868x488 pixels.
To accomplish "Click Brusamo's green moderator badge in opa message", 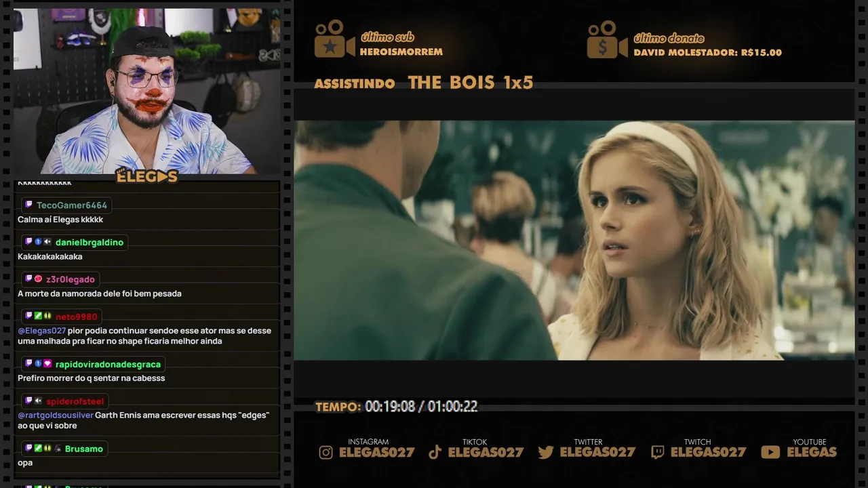I will 38,449.
